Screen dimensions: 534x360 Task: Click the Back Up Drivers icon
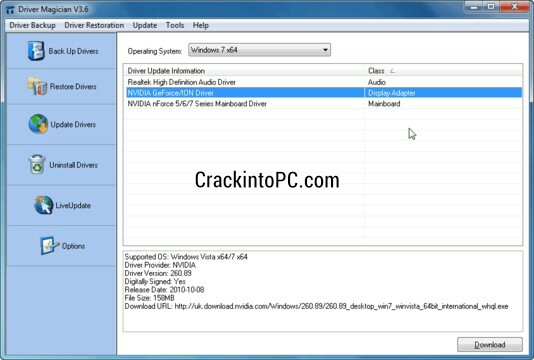[36, 51]
